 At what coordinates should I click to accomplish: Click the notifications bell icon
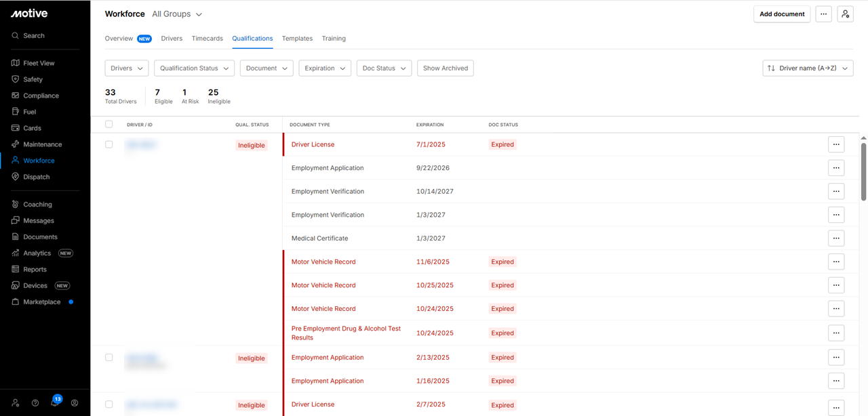point(55,402)
